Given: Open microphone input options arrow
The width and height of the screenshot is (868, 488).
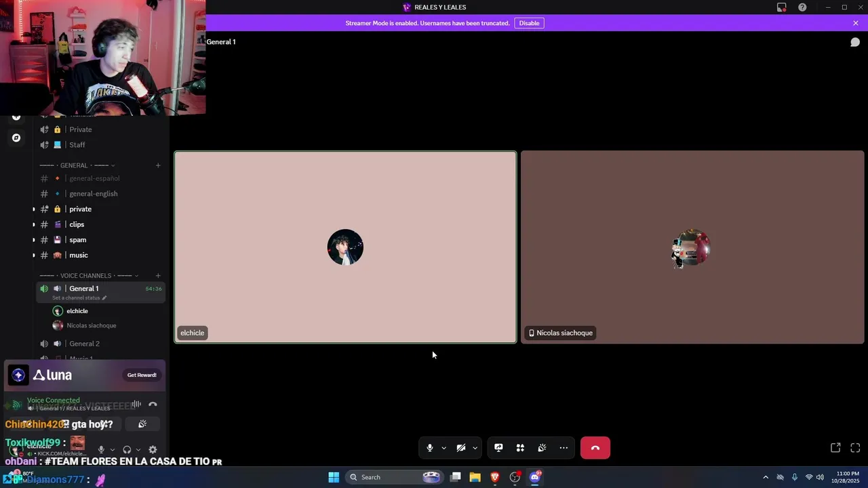Looking at the screenshot, I should [x=443, y=448].
